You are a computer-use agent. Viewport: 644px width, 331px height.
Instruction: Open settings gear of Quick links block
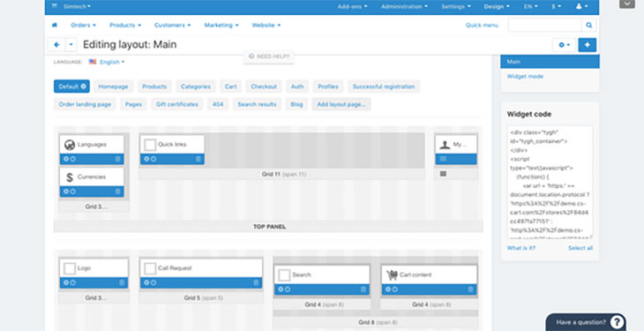[x=146, y=159]
